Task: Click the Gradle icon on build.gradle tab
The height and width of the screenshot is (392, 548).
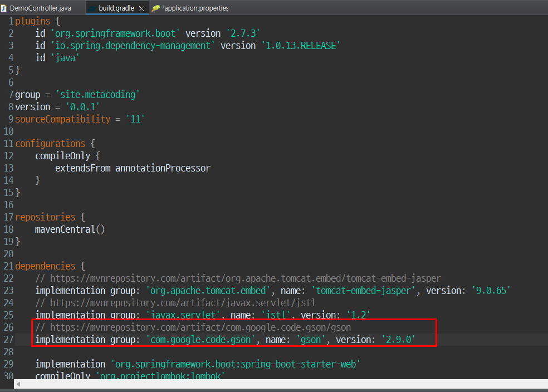Action: [x=92, y=8]
